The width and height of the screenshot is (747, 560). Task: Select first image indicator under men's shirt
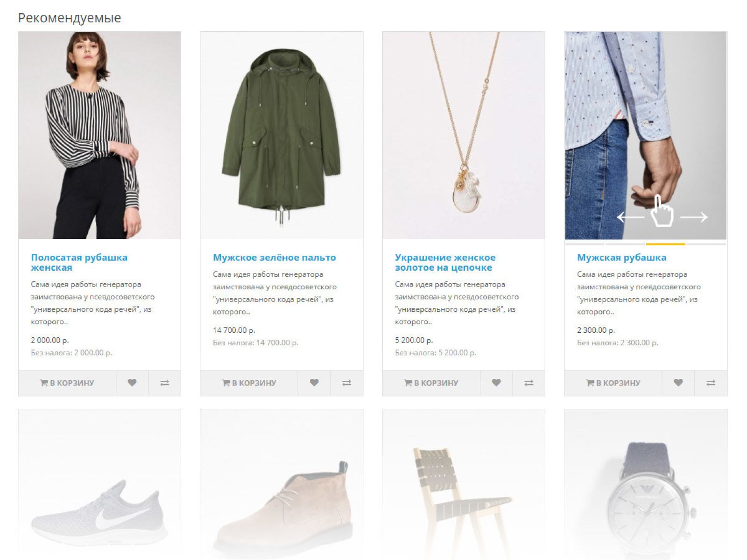tap(585, 244)
